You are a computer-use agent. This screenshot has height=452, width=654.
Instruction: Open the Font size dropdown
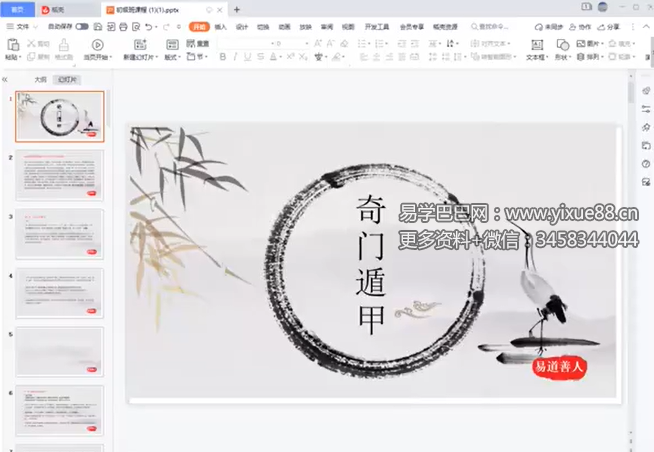point(307,43)
